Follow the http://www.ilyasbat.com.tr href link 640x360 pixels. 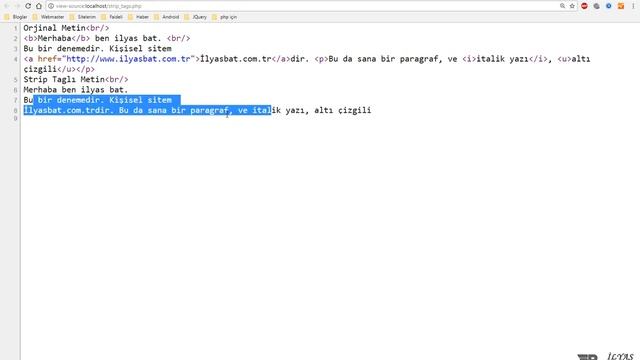point(128,59)
